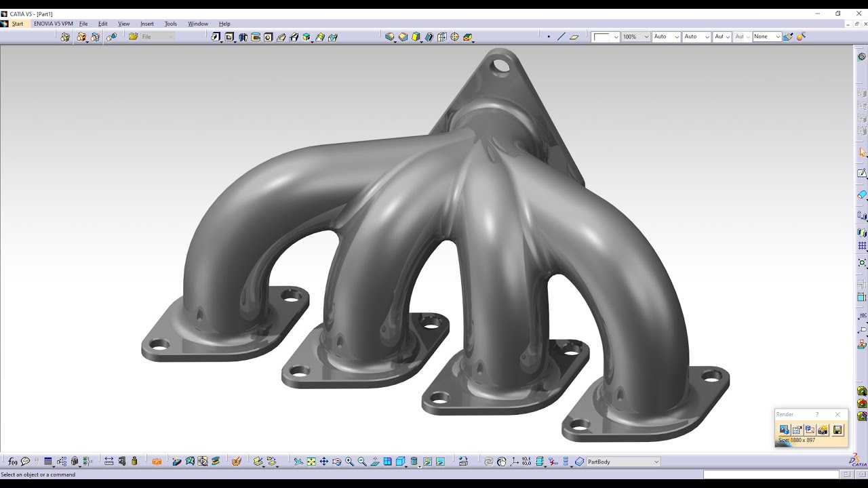Save the rendered image in Render panel
This screenshot has height=488, width=868.
coord(837,430)
